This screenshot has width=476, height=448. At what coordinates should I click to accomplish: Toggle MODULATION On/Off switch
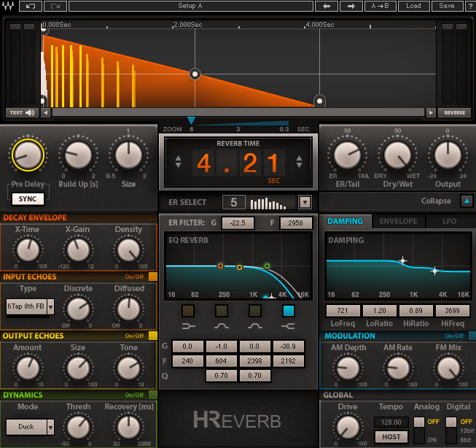472,336
